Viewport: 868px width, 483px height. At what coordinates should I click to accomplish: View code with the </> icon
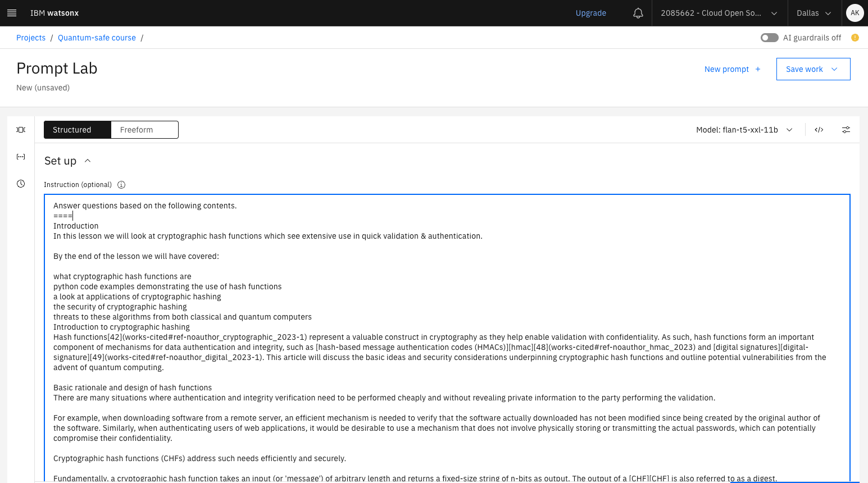point(819,130)
